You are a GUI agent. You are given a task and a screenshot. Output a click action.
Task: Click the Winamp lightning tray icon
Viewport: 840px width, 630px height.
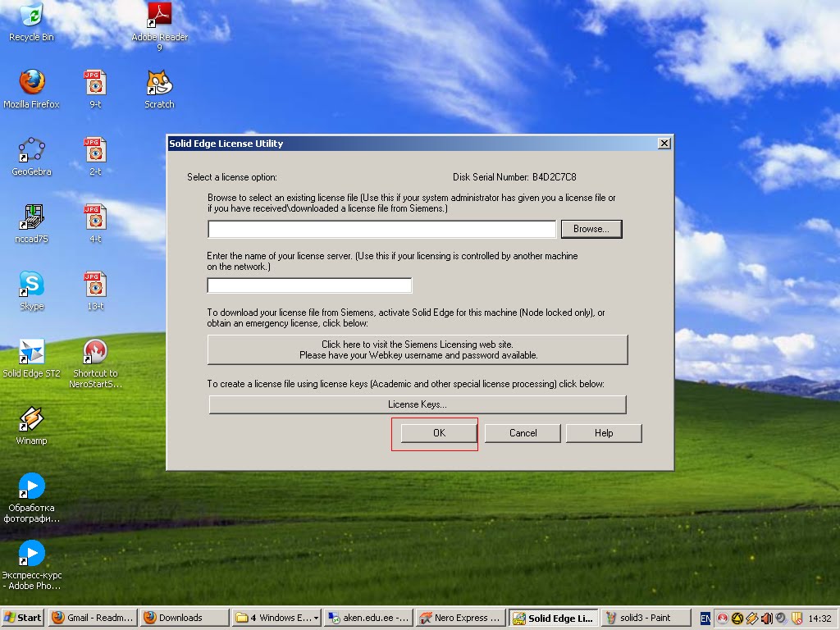752,619
